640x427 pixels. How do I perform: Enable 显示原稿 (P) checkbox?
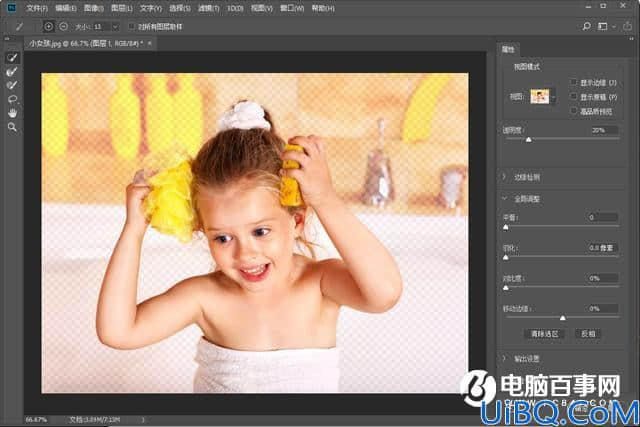click(x=573, y=97)
